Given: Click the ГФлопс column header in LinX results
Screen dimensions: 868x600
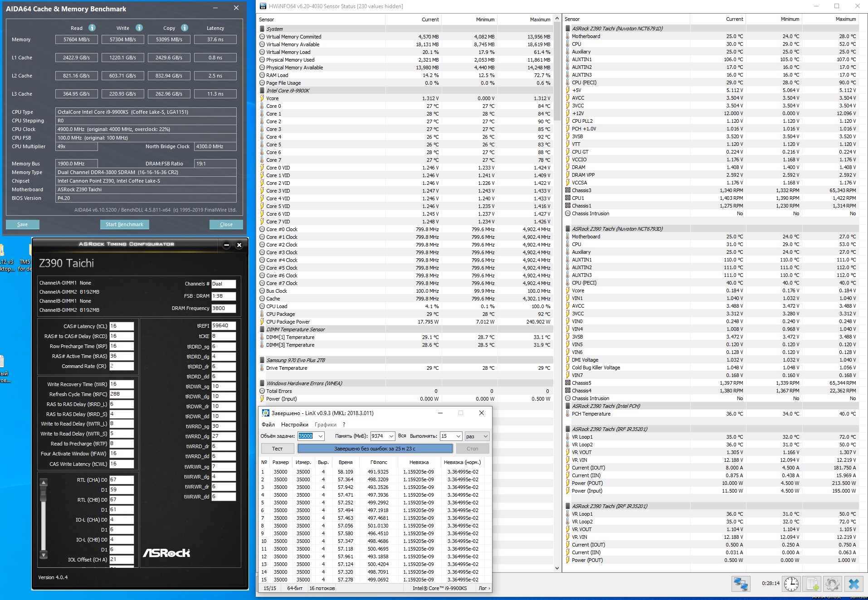Looking at the screenshot, I should (x=379, y=462).
